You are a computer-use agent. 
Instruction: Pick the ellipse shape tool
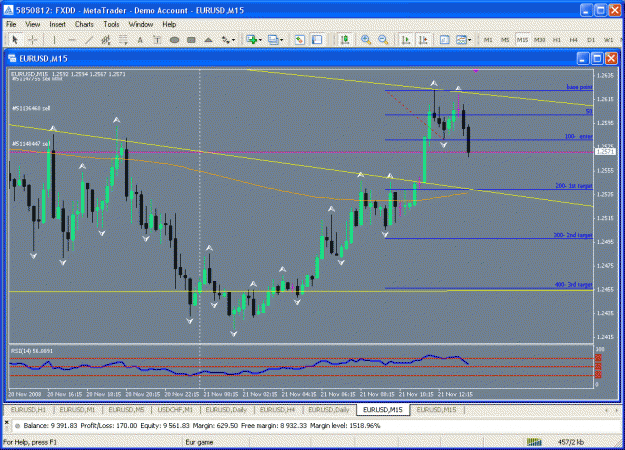point(174,40)
